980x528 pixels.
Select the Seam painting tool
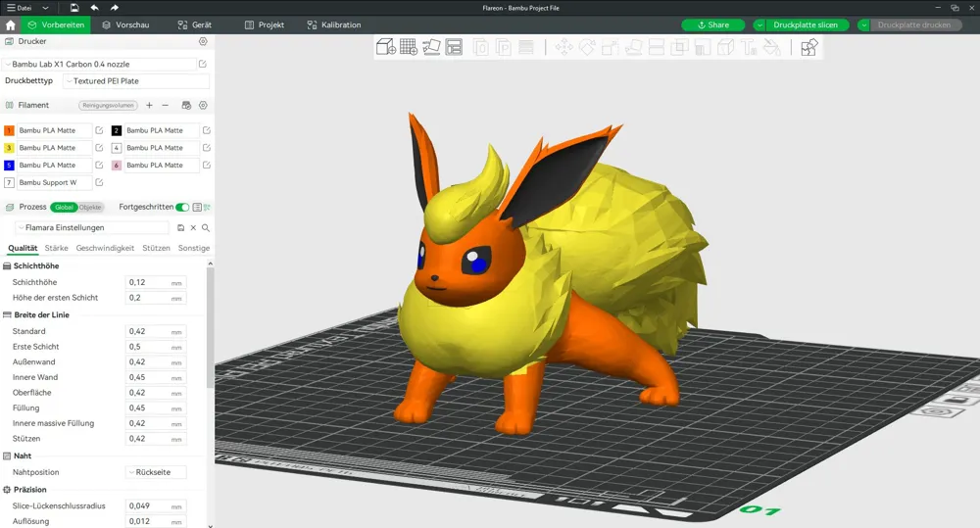coord(725,47)
